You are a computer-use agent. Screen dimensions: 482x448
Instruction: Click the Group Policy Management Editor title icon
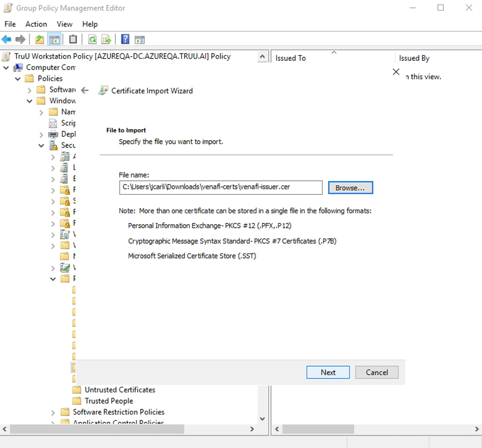8,8
